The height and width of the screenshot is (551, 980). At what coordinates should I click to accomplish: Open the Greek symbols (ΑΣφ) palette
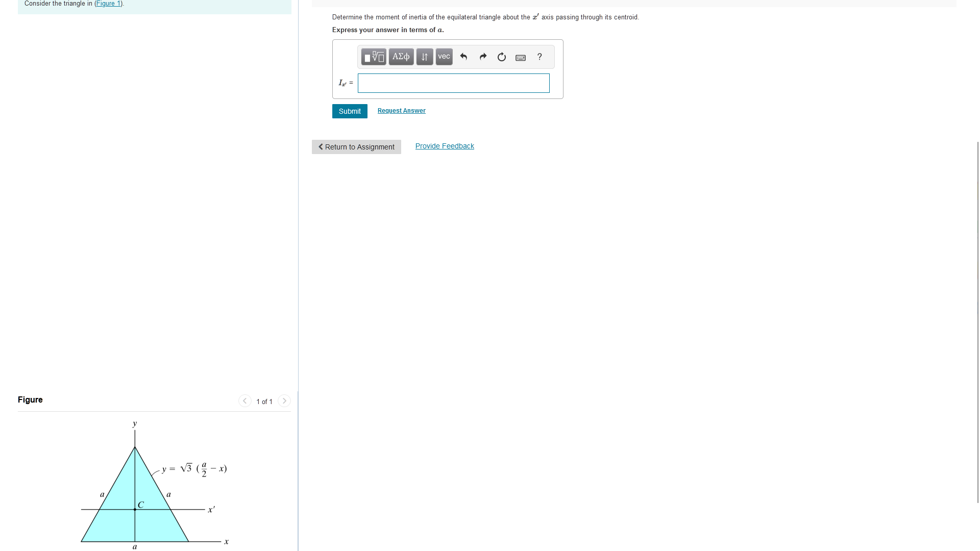click(401, 57)
